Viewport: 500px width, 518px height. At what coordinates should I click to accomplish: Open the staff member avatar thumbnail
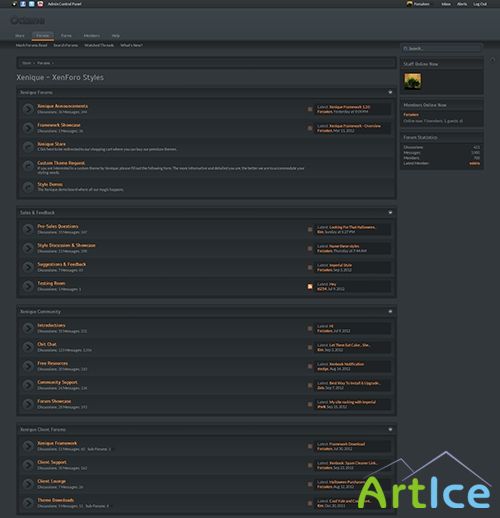coord(413,81)
